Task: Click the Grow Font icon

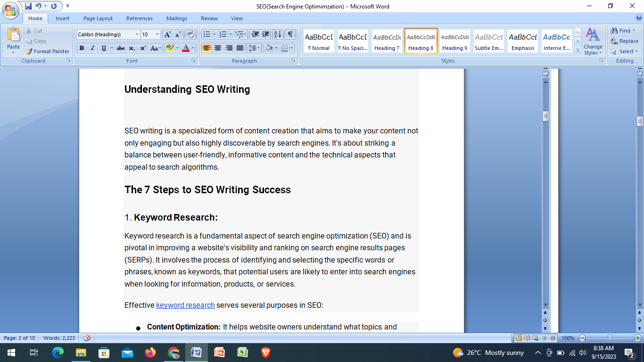Action: coord(167,34)
